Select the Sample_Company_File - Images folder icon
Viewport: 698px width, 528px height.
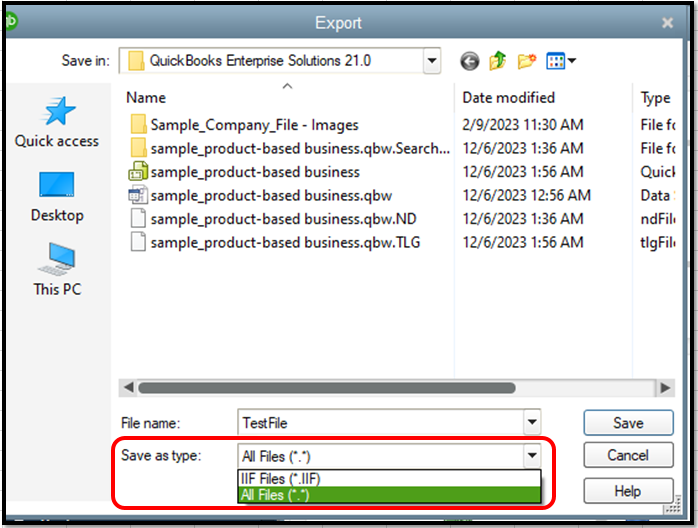click(138, 124)
